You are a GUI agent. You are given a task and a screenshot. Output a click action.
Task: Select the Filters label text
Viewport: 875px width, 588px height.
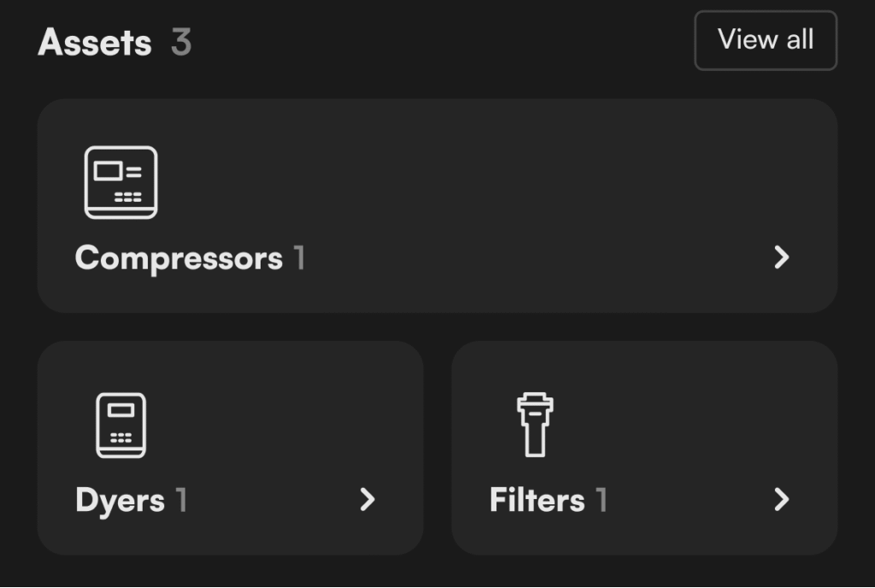pyautogui.click(x=537, y=501)
